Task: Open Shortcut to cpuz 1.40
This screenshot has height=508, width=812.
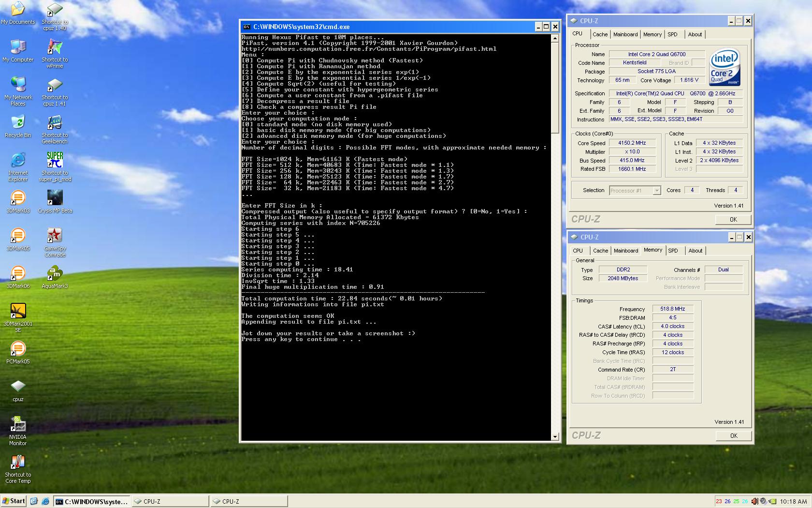Action: coord(55,16)
